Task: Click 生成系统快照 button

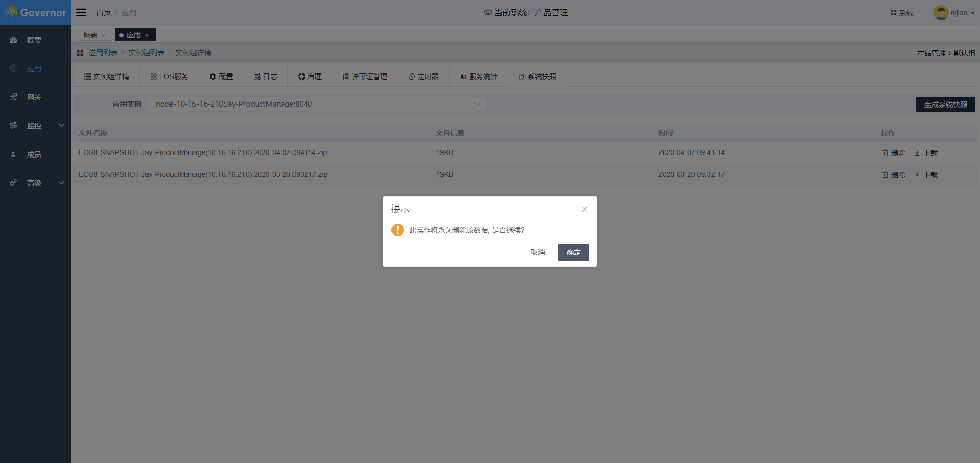Action: point(945,105)
